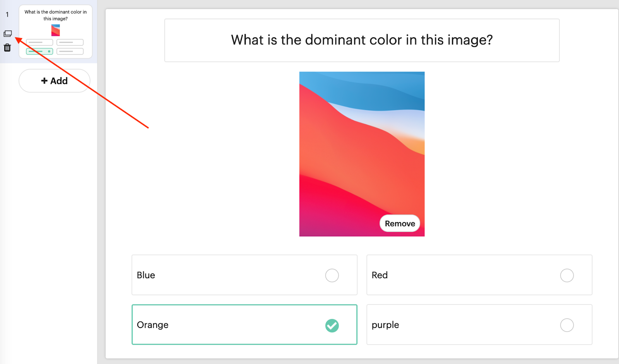619x364 pixels.
Task: Mark Blue as the correct answer
Action: pyautogui.click(x=332, y=275)
